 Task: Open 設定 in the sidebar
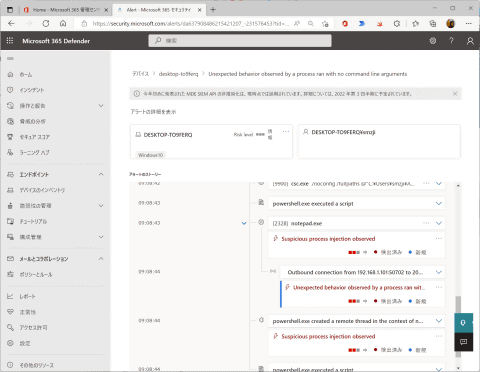point(25,343)
